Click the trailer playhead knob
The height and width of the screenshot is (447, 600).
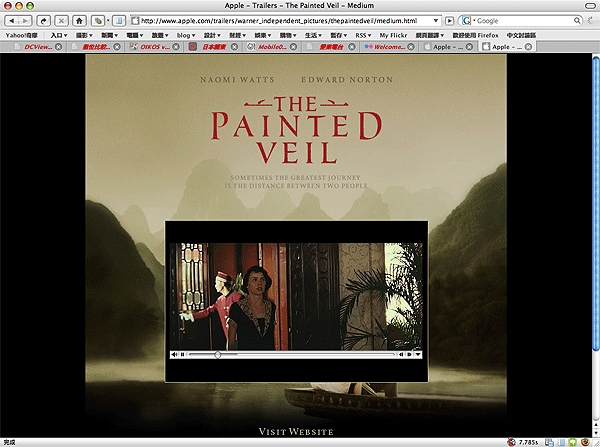click(218, 354)
